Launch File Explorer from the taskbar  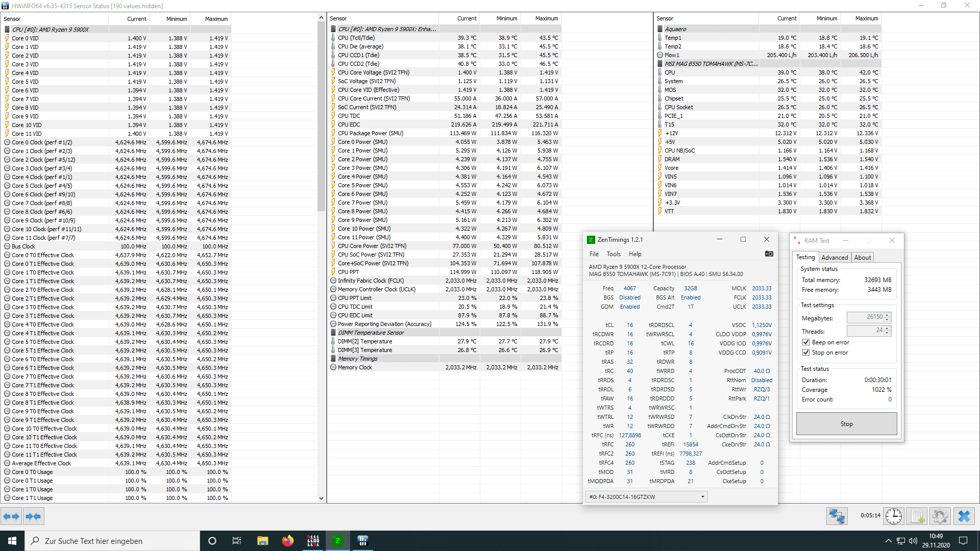[x=263, y=541]
